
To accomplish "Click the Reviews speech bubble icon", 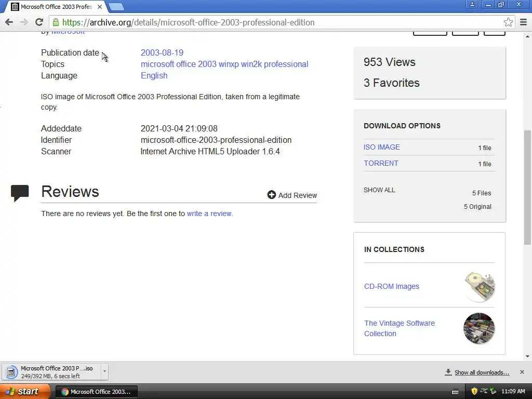I will [20, 193].
